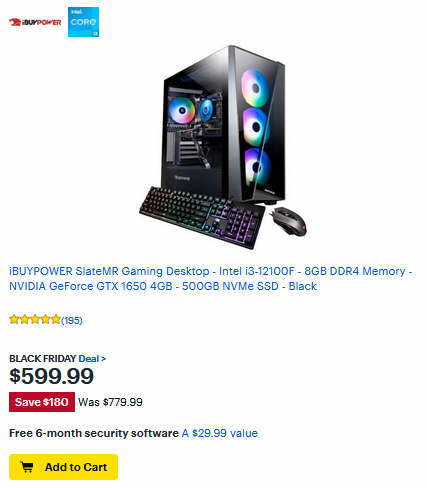427x488 pixels.
Task: Open the A $29.99 value link
Action: 220,433
